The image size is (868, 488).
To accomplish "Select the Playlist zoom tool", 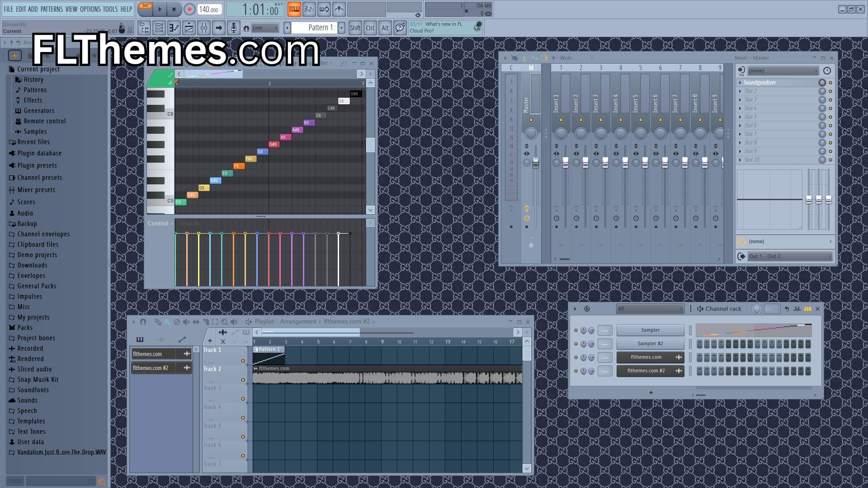I will coord(224,322).
